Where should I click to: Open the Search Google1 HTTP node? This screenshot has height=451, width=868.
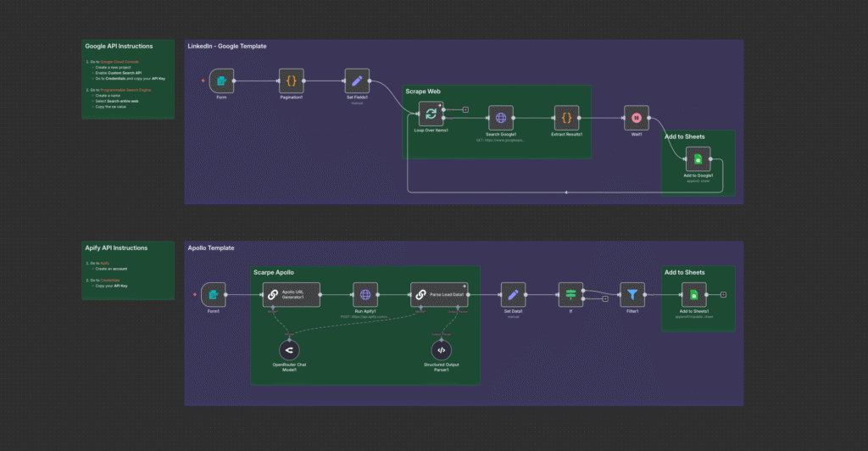pyautogui.click(x=501, y=118)
